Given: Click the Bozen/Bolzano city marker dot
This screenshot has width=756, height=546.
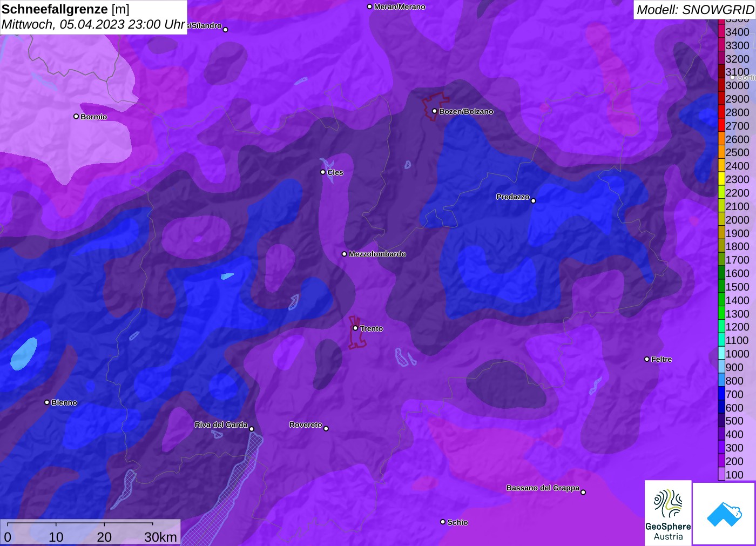Looking at the screenshot, I should pyautogui.click(x=435, y=111).
